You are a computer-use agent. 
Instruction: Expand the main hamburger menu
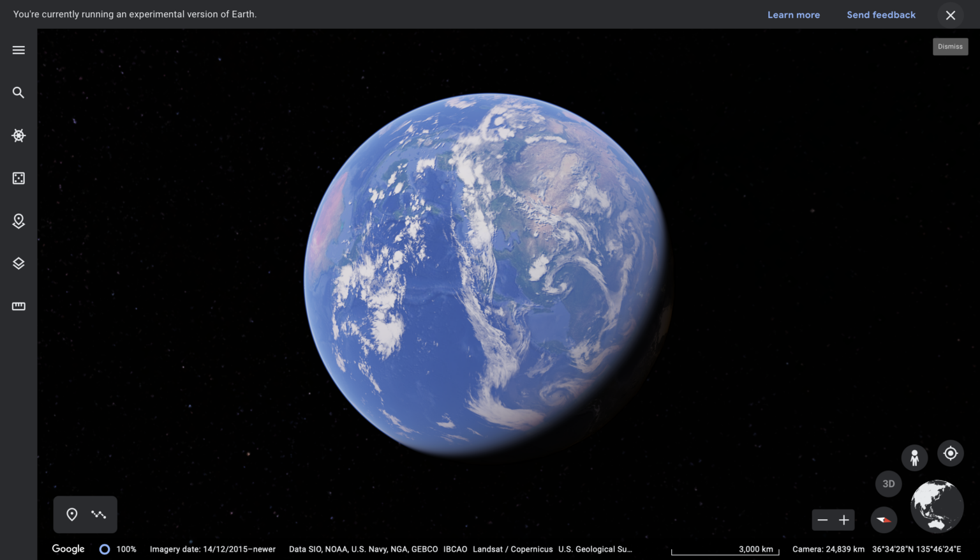19,50
